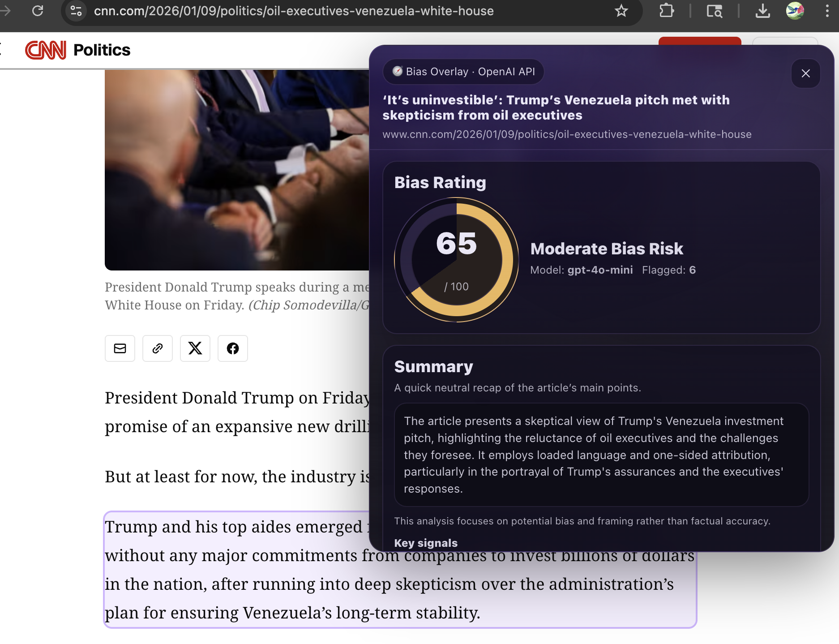Click the article URL in the overlay
Viewport: 839px width, 644px height.
[x=567, y=134]
